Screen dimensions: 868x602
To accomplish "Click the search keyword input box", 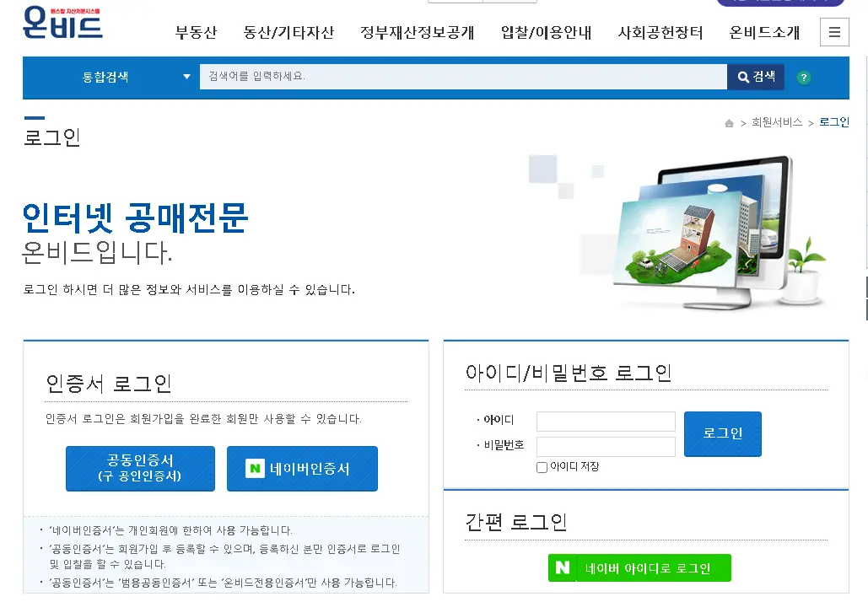I will (464, 76).
